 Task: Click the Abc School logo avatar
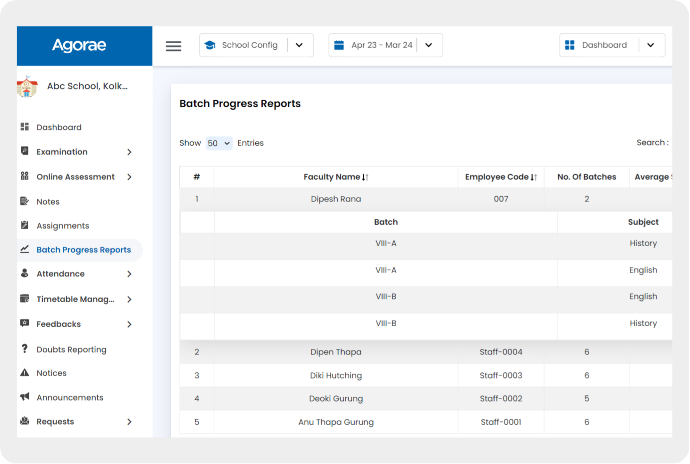(27, 86)
